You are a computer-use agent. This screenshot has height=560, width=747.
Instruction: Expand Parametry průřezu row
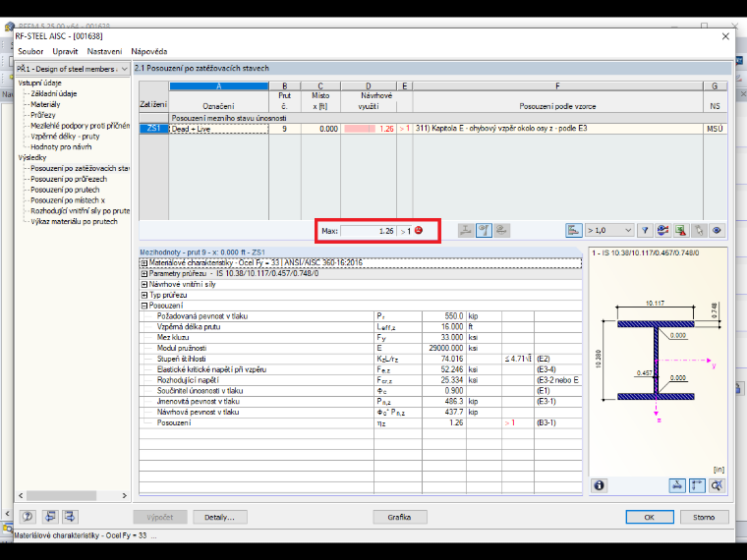(144, 274)
